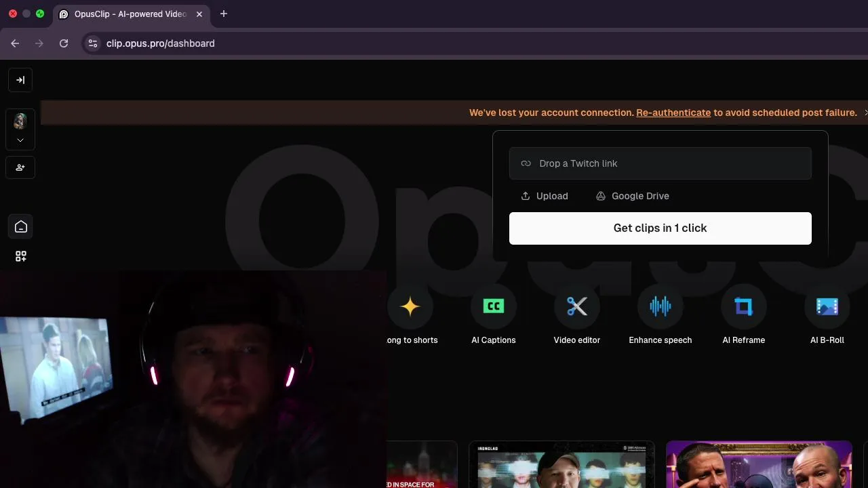This screenshot has height=488, width=868.
Task: Click the address bar URL clip.opus.pro/dashboard
Action: click(x=161, y=43)
